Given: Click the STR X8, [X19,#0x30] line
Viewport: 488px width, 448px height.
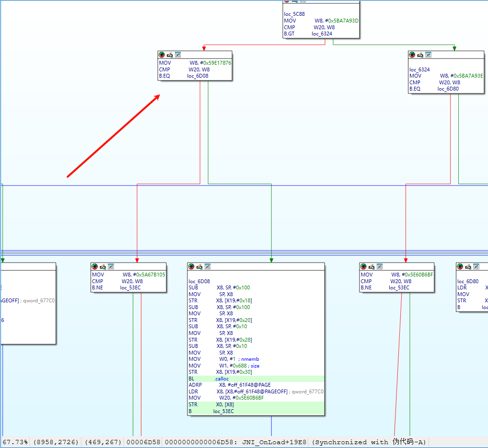Looking at the screenshot, I should (x=220, y=372).
